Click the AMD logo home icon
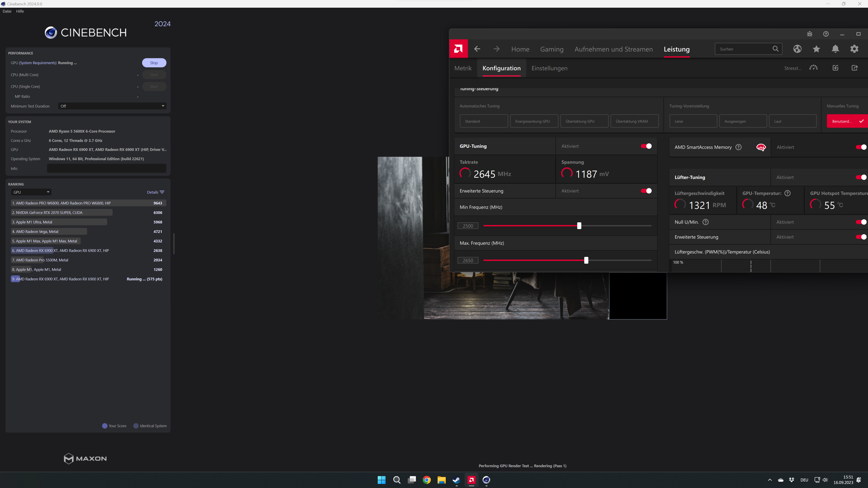Image resolution: width=868 pixels, height=488 pixels. [x=458, y=49]
